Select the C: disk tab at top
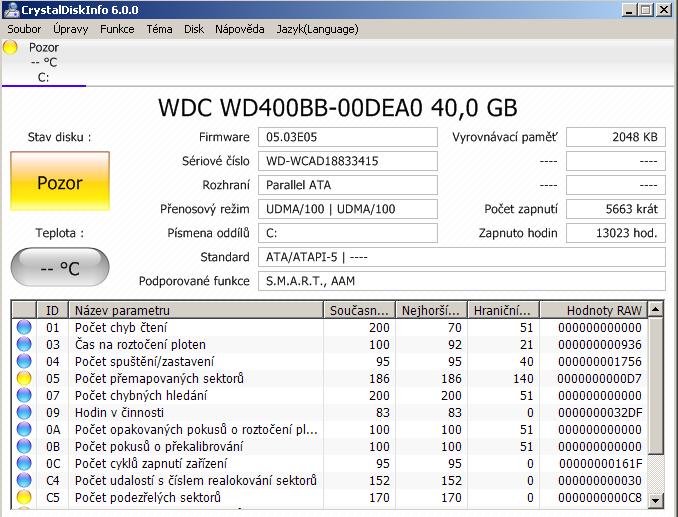This screenshot has height=517, width=678. (43, 63)
